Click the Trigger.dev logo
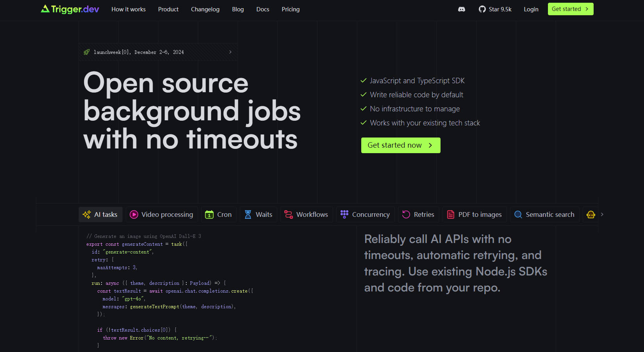Viewport: 644px width, 352px height. 70,9
